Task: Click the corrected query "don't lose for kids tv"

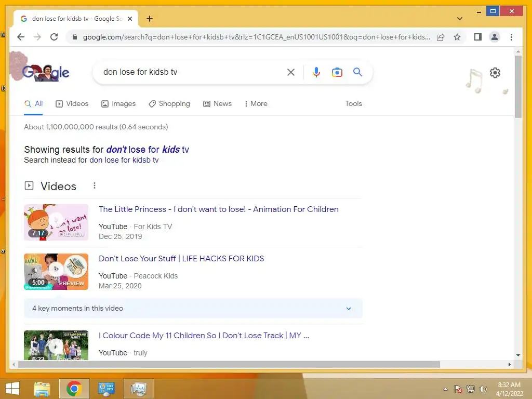Action: click(148, 149)
